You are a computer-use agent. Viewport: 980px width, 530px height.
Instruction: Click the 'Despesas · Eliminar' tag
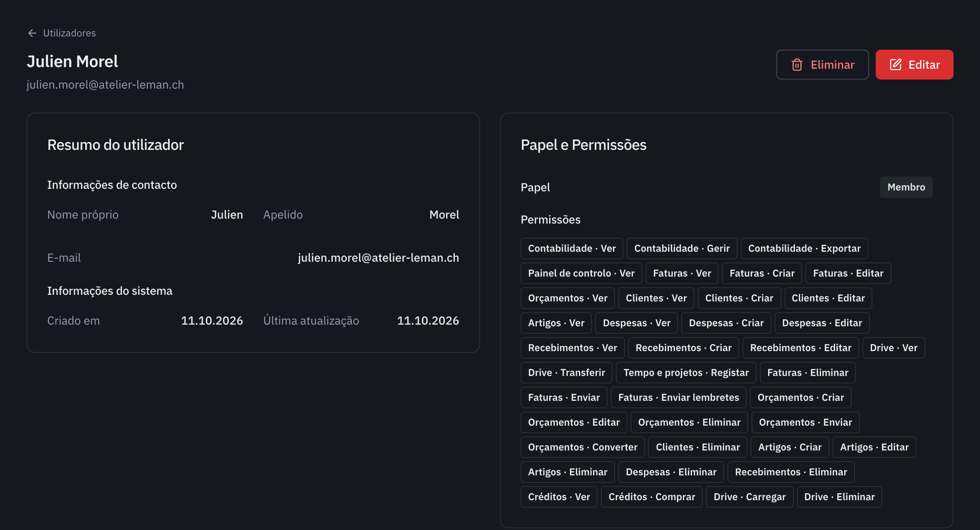[671, 472]
